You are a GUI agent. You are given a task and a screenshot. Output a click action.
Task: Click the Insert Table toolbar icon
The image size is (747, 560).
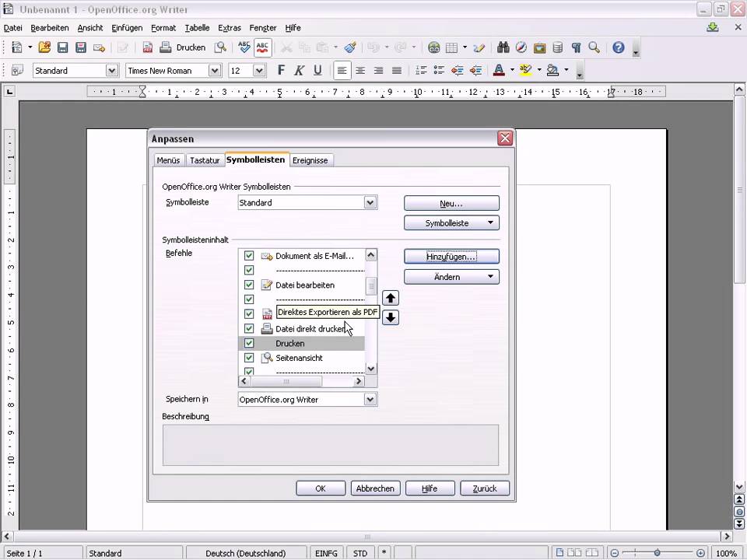pos(451,47)
